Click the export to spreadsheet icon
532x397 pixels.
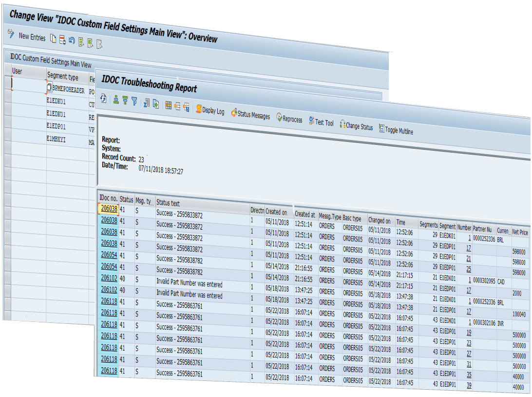(x=147, y=103)
